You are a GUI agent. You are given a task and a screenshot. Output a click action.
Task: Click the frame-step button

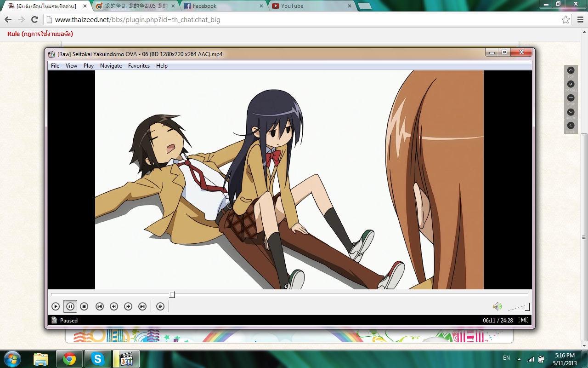(x=160, y=306)
